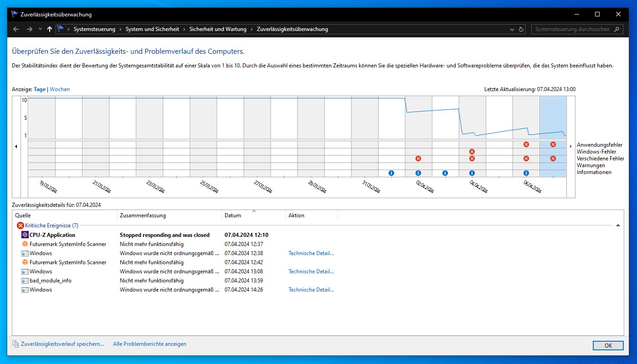Expand the chevron after System und Sicherheit
The height and width of the screenshot is (364, 637).
184,29
